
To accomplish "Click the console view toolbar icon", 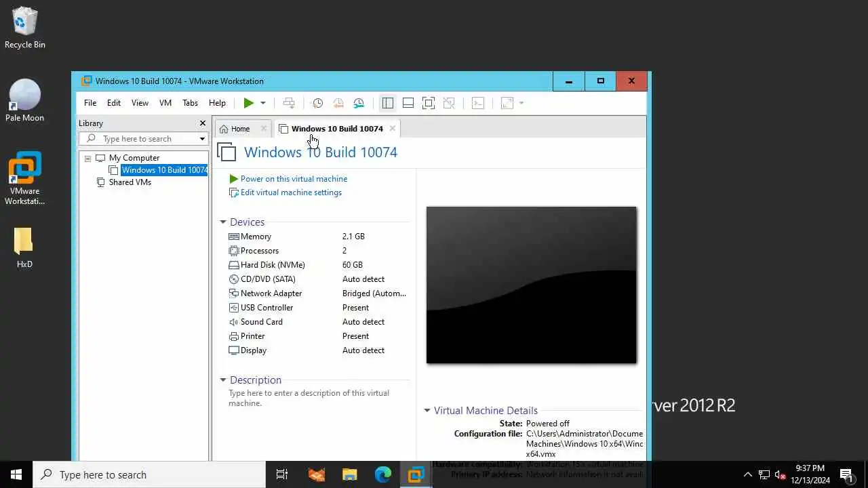I will [x=478, y=103].
